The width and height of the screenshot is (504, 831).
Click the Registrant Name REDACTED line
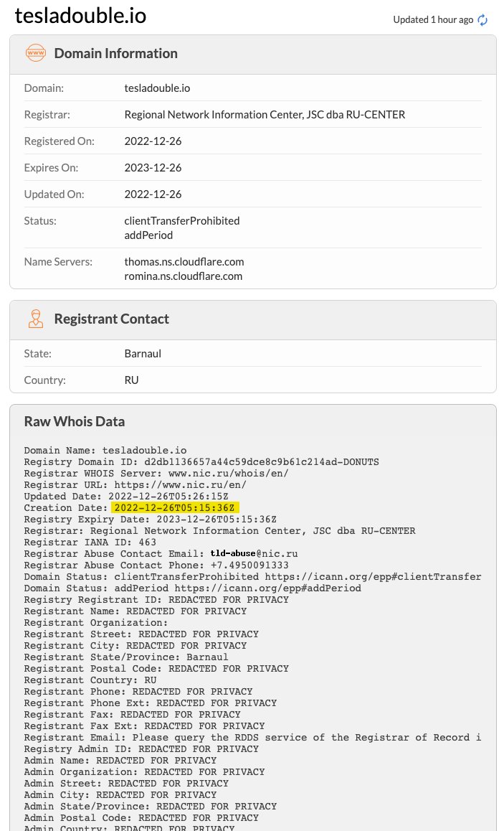[135, 611]
